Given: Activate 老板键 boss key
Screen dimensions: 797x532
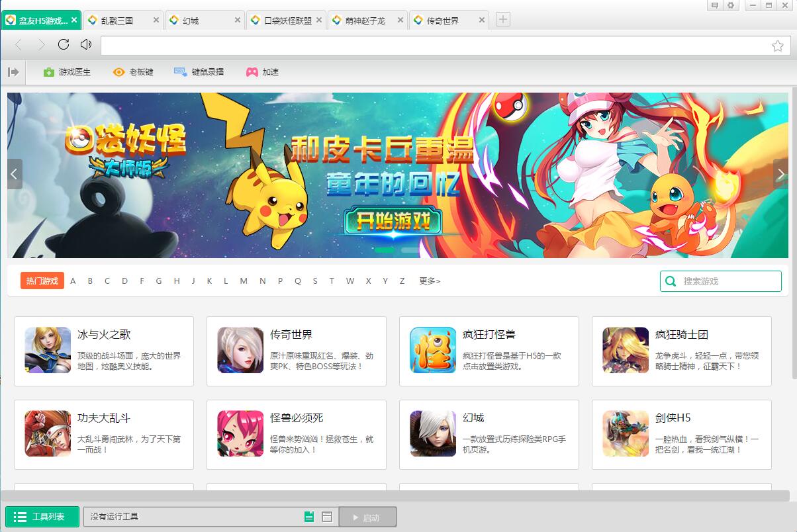Looking at the screenshot, I should tap(133, 72).
